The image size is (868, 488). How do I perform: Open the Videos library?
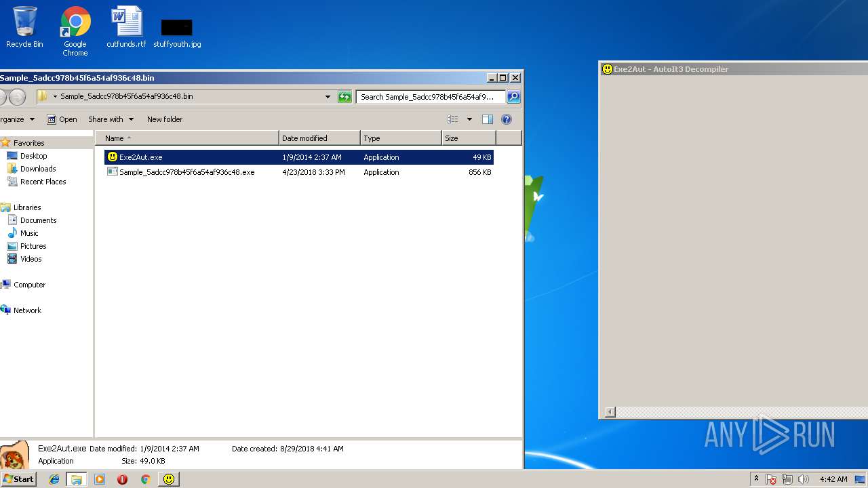31,259
